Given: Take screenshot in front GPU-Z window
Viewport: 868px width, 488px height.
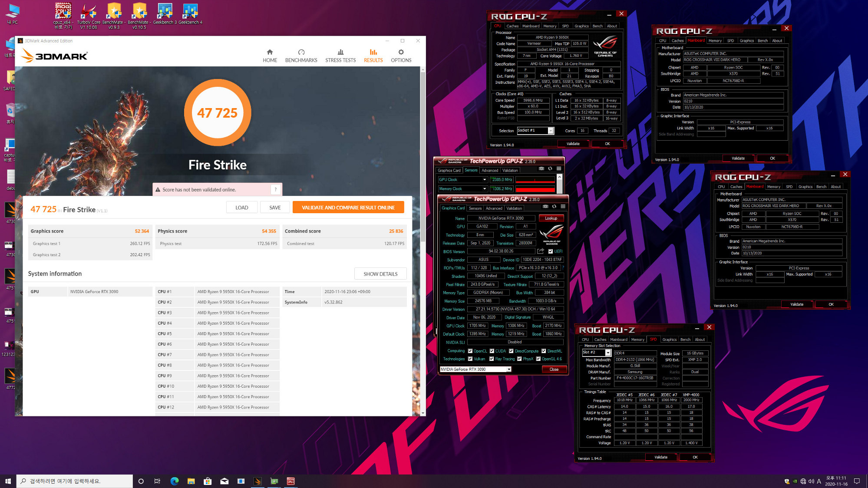Looking at the screenshot, I should click(x=545, y=206).
